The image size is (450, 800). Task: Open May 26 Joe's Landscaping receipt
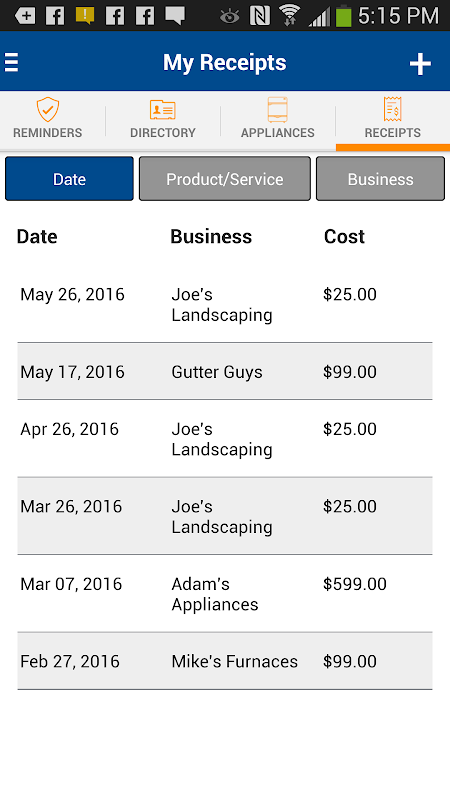click(x=224, y=304)
